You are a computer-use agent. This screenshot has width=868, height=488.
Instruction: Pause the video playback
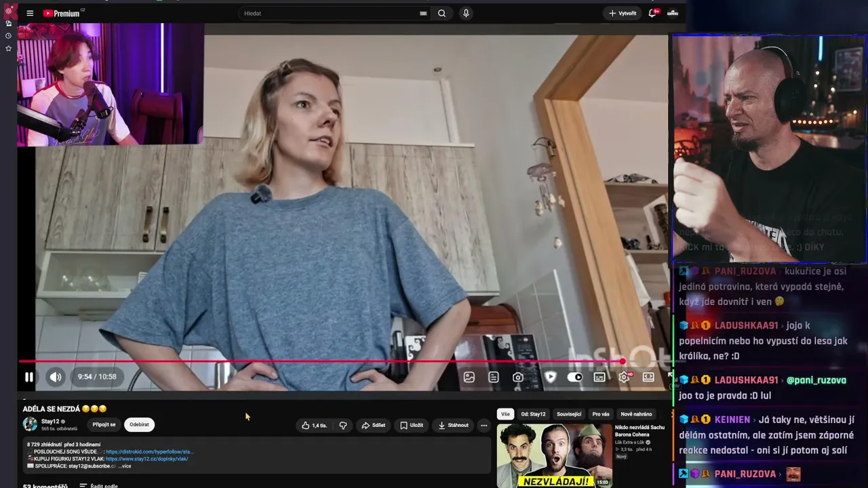(29, 377)
